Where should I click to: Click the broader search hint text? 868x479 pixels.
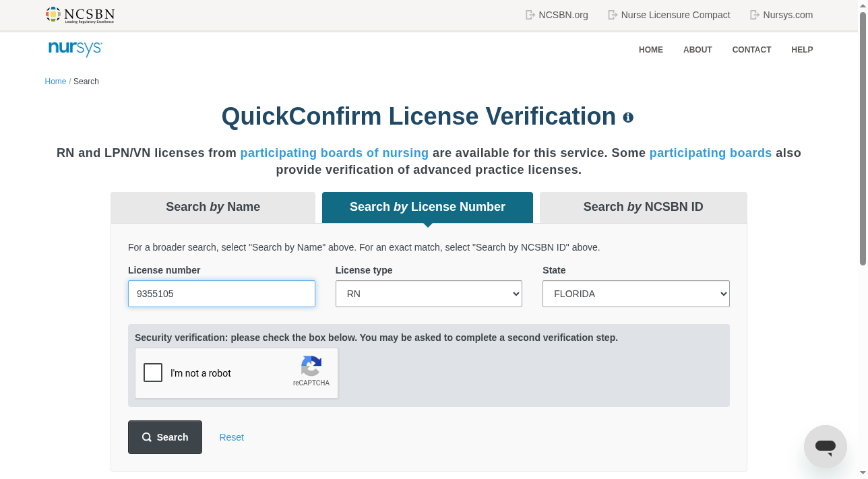pos(364,247)
